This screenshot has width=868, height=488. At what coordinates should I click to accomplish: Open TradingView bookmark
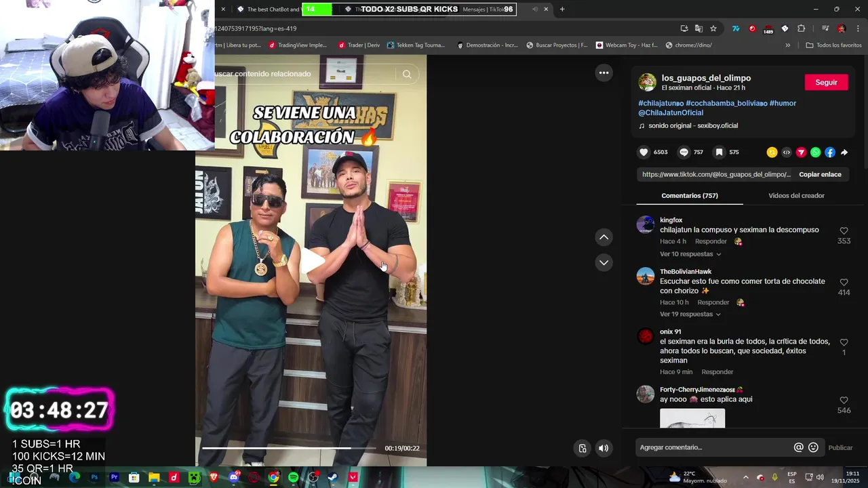[x=298, y=45]
